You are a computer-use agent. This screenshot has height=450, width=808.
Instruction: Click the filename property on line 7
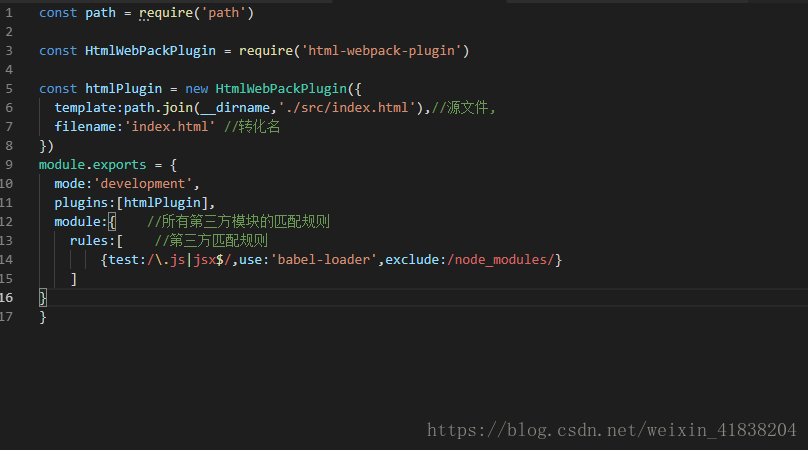pyautogui.click(x=85, y=127)
